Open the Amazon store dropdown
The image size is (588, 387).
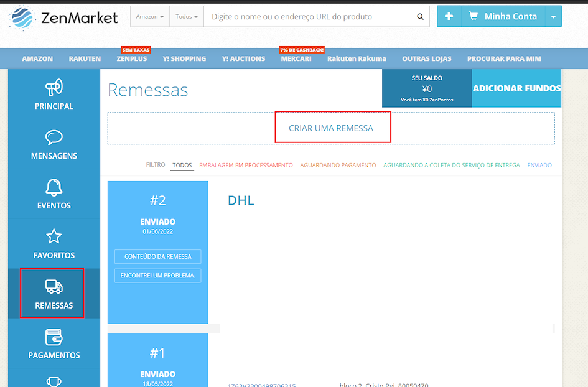149,17
